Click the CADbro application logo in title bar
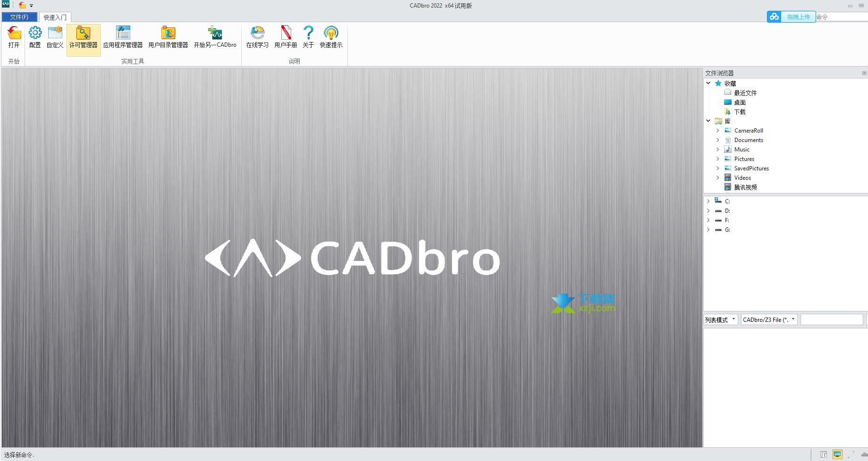 point(6,5)
